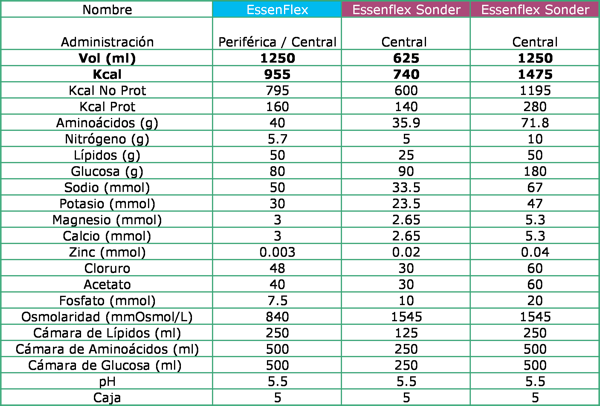
Task: Click second-to-last row cell, first Essenflex Sonder
Action: pyautogui.click(x=406, y=381)
